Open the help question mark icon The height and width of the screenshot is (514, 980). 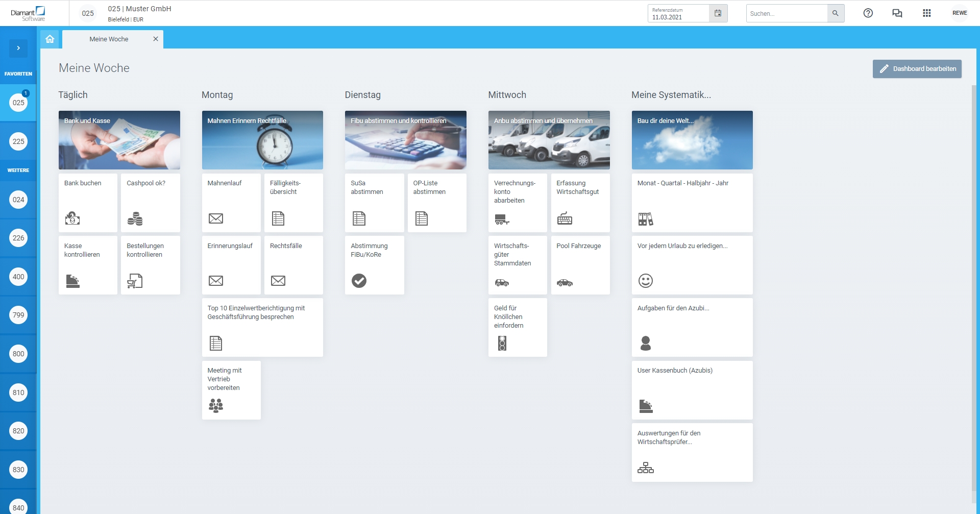tap(868, 13)
